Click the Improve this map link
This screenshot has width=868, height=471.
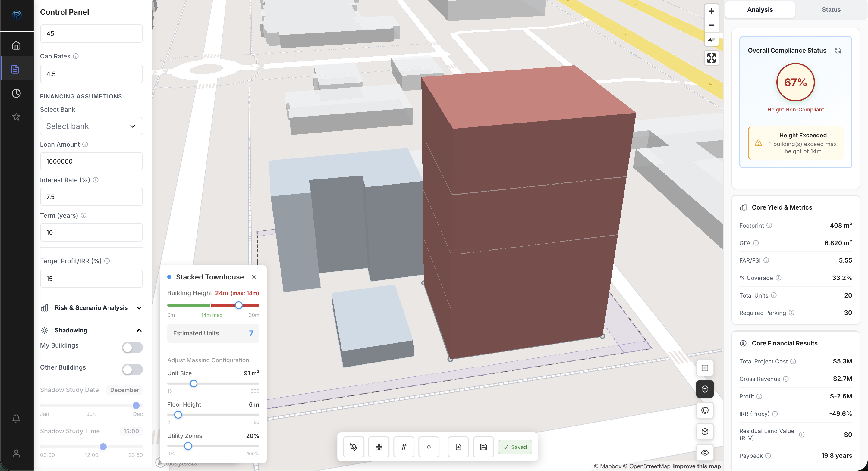point(697,466)
